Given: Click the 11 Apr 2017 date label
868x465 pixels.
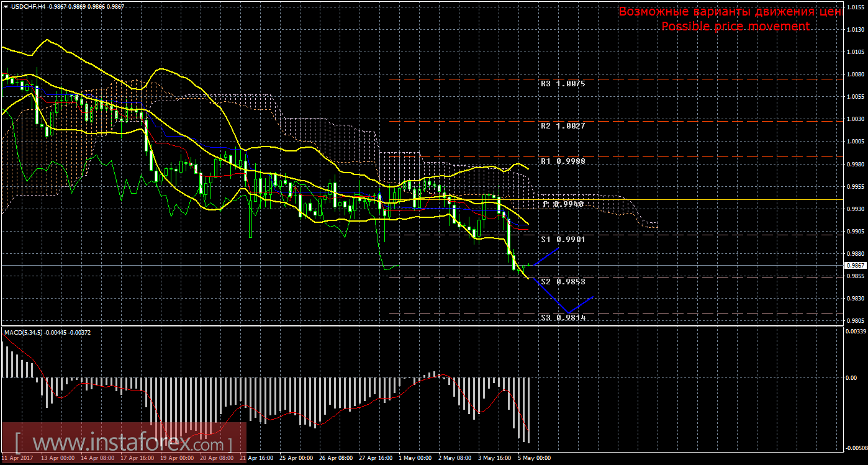Looking at the screenshot, I should coord(19,459).
